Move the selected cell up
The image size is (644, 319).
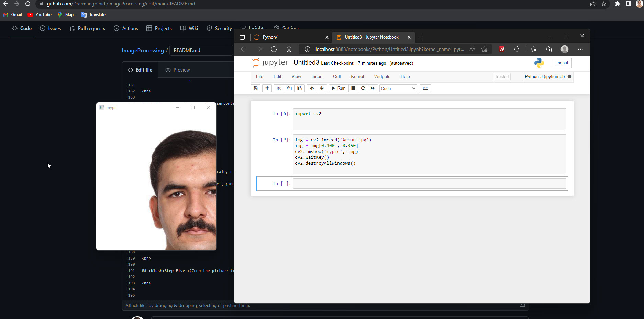tap(311, 88)
